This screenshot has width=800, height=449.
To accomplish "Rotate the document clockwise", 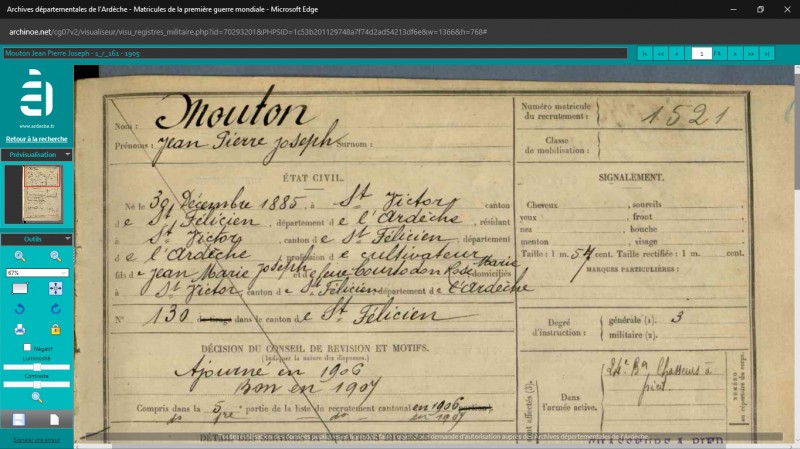I will (56, 309).
